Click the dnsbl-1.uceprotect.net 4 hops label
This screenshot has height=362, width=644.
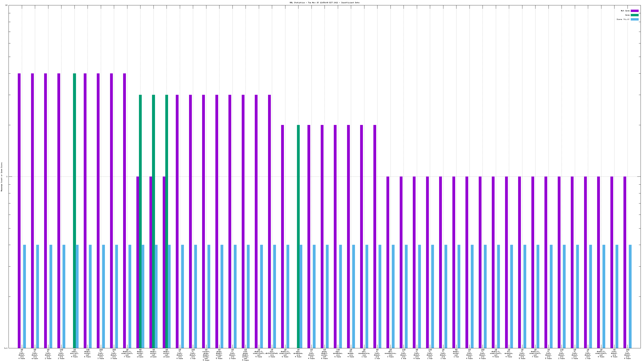coord(495,353)
